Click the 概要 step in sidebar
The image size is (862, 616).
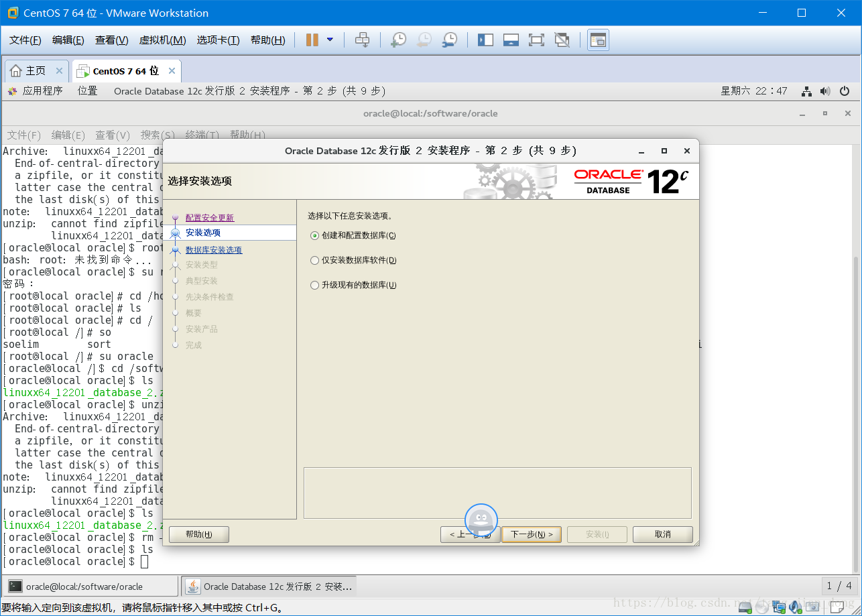coord(194,313)
